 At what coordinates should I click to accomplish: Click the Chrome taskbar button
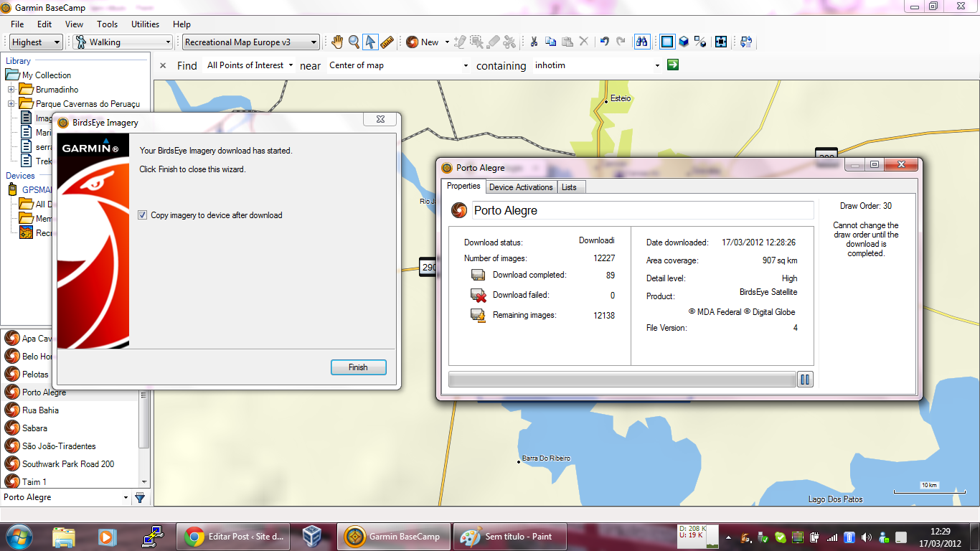pos(236,536)
